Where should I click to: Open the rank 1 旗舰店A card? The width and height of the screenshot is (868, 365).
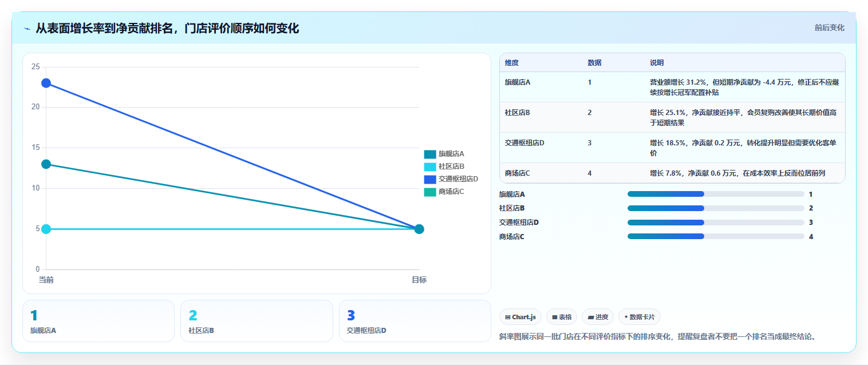click(98, 321)
